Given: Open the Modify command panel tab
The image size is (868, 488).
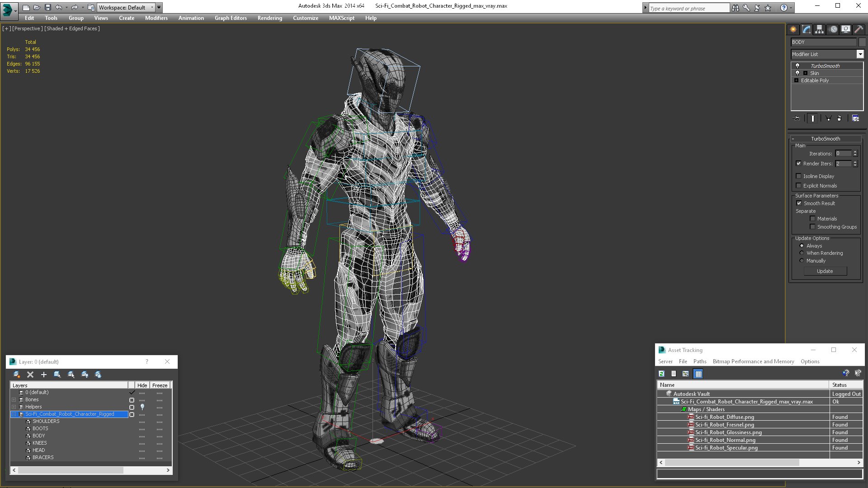Looking at the screenshot, I should point(807,29).
